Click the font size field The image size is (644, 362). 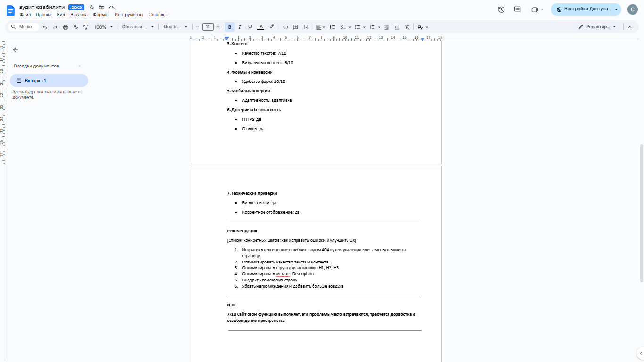tap(208, 27)
